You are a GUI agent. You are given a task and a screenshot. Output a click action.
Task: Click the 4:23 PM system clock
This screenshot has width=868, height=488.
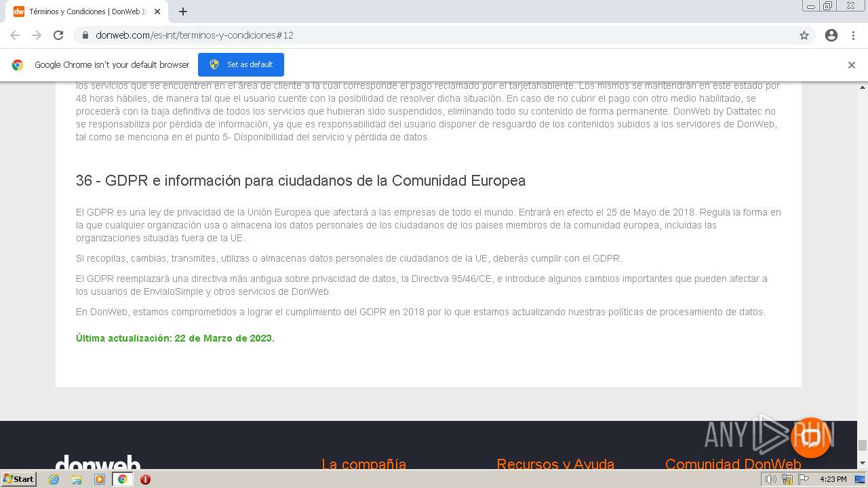point(833,479)
